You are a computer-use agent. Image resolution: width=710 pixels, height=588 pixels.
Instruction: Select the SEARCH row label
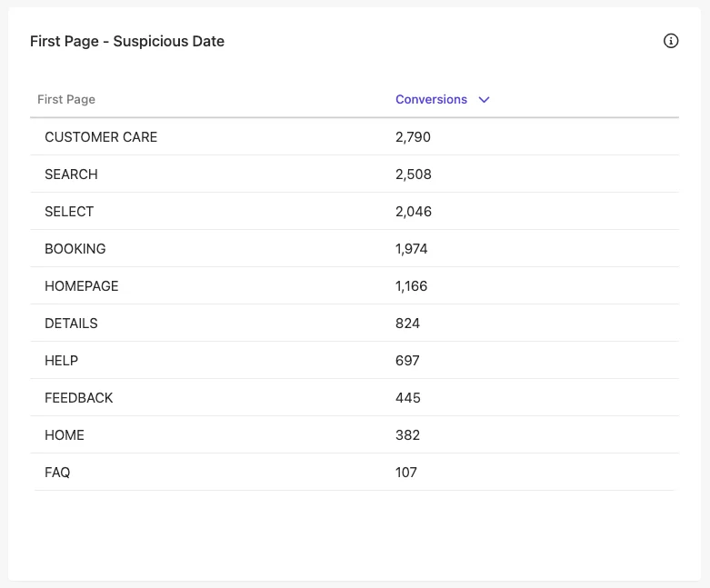click(x=71, y=174)
